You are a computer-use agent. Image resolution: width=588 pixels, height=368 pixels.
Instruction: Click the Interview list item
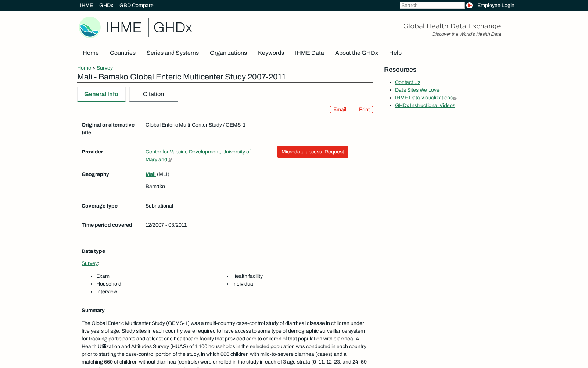point(107,291)
